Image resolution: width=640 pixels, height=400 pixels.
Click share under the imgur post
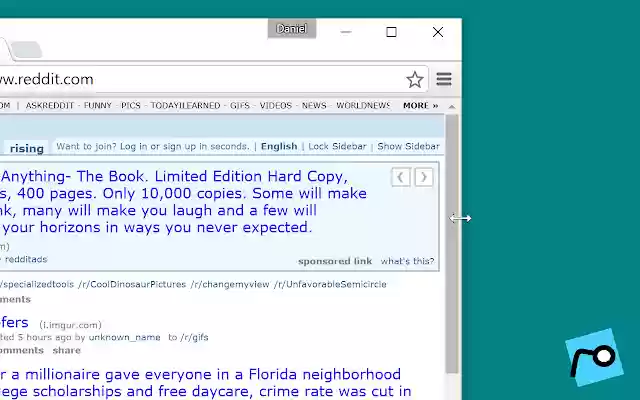click(67, 350)
